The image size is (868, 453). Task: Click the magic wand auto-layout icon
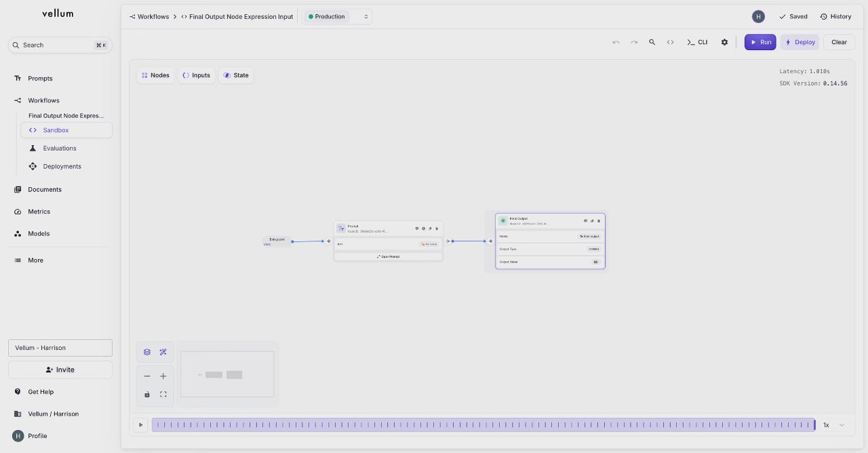click(163, 352)
